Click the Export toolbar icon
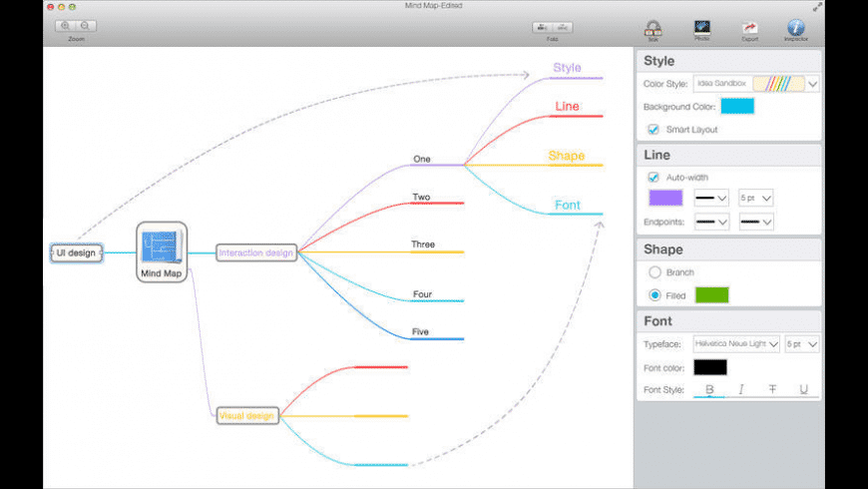This screenshot has height=489, width=868. [x=749, y=29]
